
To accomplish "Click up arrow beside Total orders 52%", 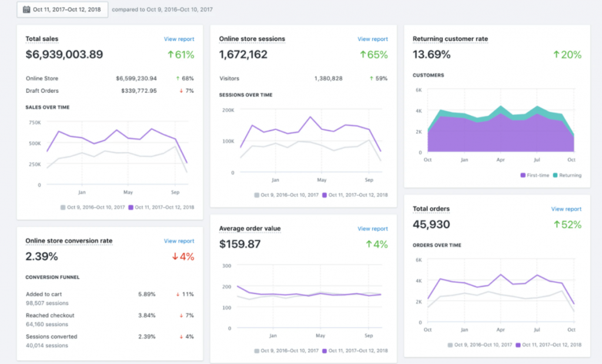I will (x=556, y=225).
